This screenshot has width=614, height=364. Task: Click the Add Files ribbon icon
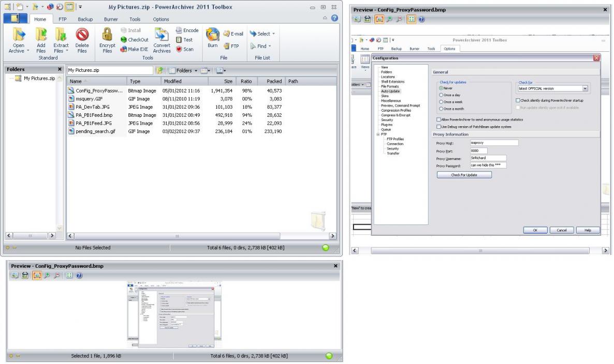(x=41, y=35)
